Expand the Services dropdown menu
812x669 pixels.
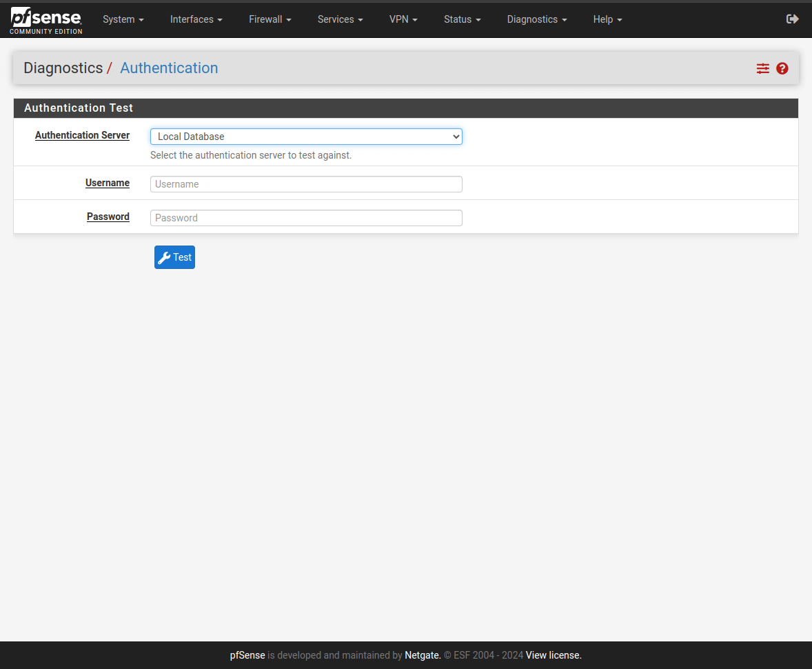tap(340, 19)
